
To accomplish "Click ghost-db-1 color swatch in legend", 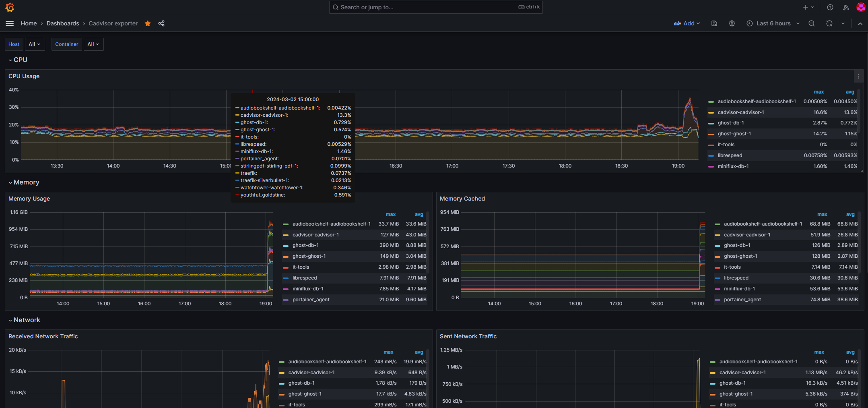I will [711, 123].
